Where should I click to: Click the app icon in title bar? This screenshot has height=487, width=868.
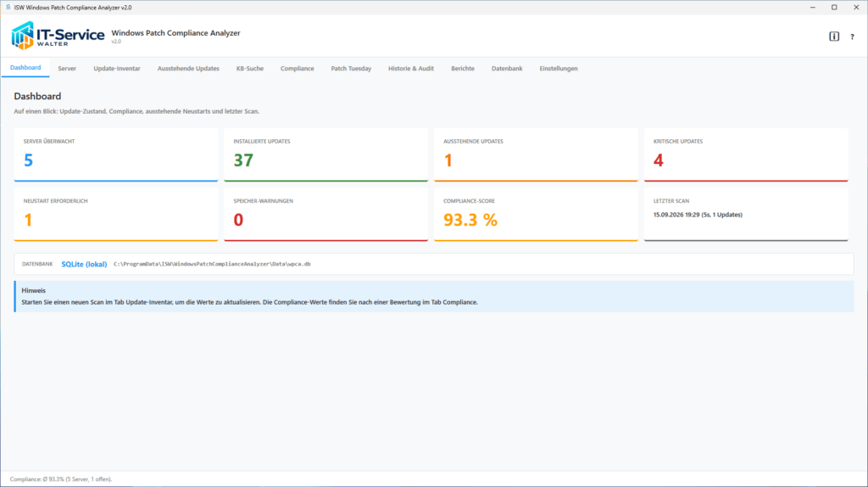pyautogui.click(x=8, y=7)
